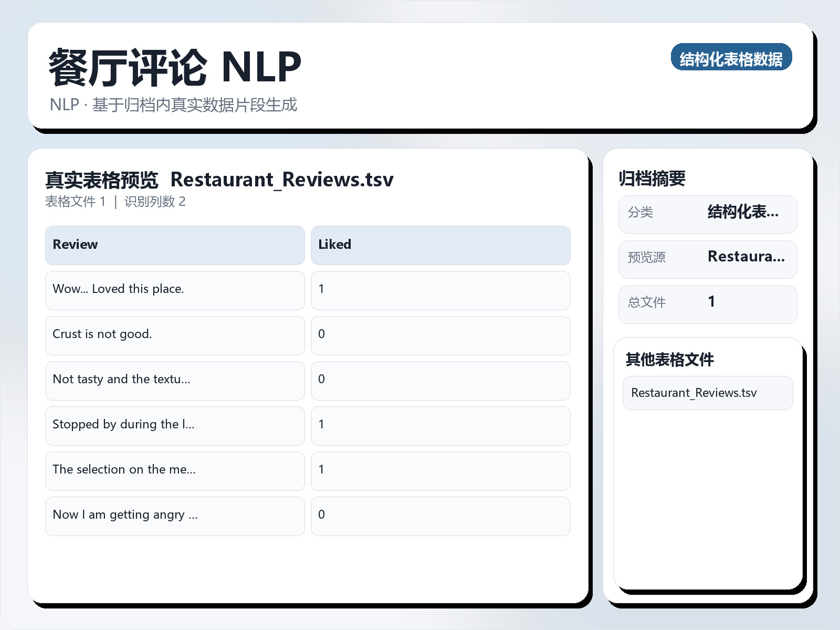840x630 pixels.
Task: Open the 分类 field in 归档摘要
Action: pyautogui.click(x=707, y=214)
